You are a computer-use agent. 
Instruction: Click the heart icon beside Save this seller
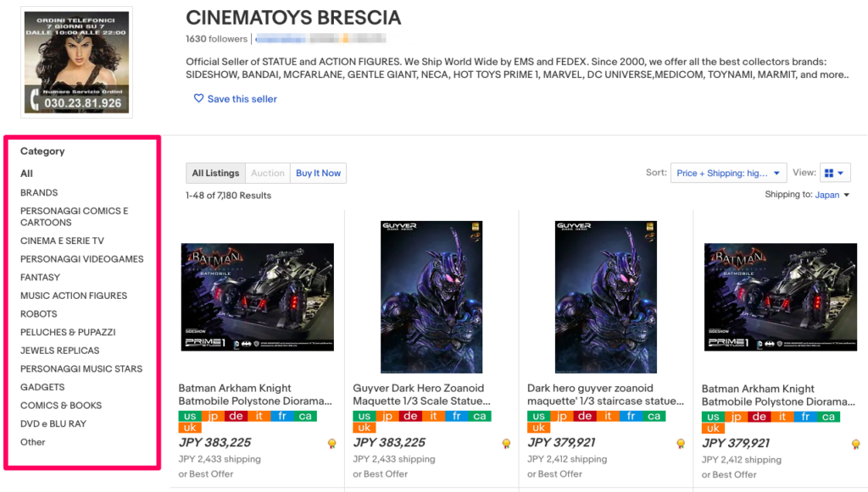[198, 99]
